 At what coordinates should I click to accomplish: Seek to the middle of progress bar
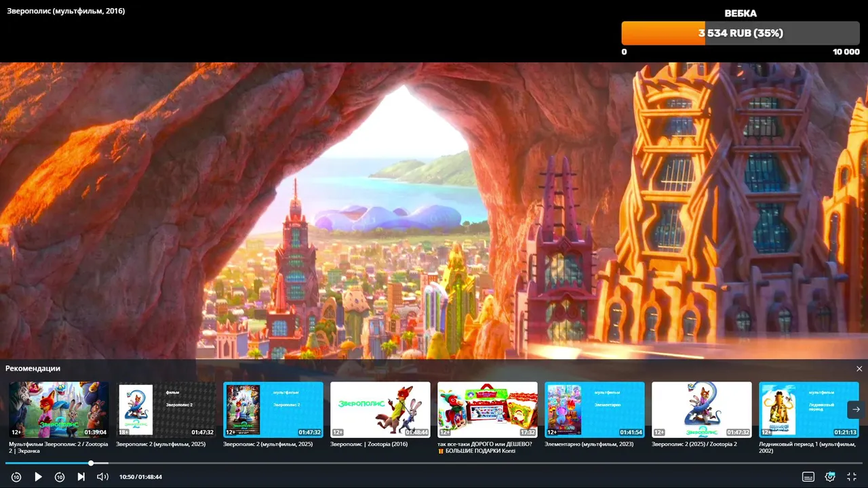point(434,464)
